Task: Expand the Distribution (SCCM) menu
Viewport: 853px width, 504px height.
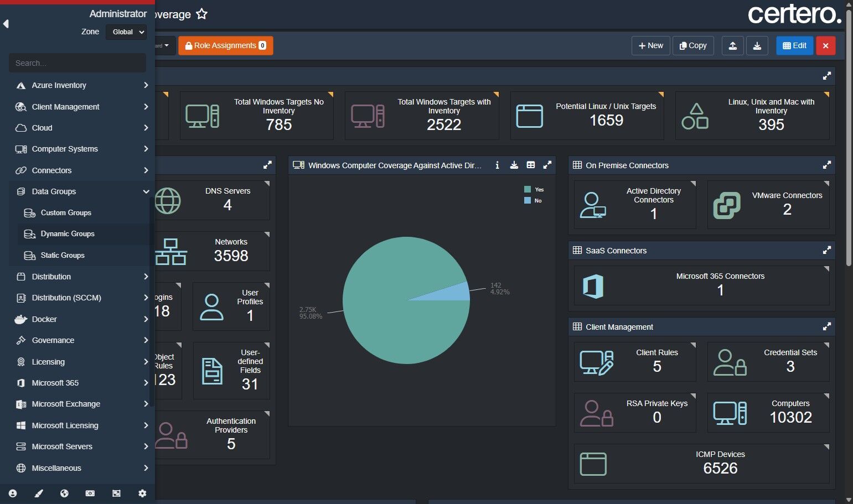Action: pos(81,298)
